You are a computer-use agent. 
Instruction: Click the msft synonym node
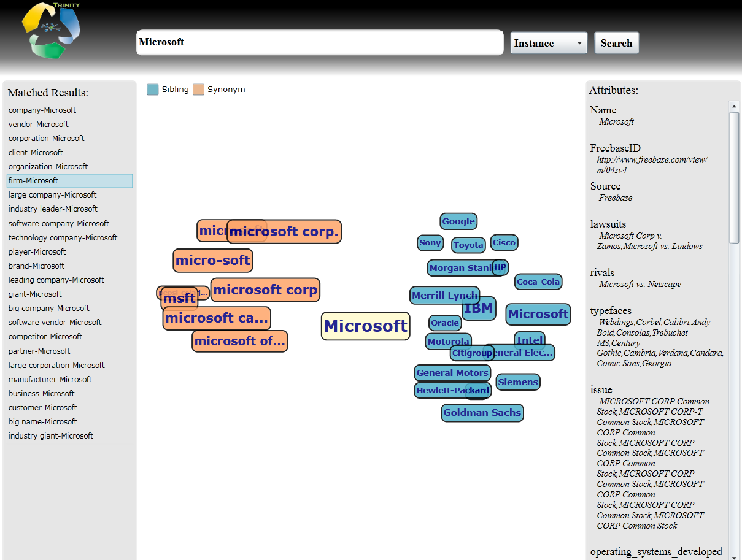[x=179, y=299]
